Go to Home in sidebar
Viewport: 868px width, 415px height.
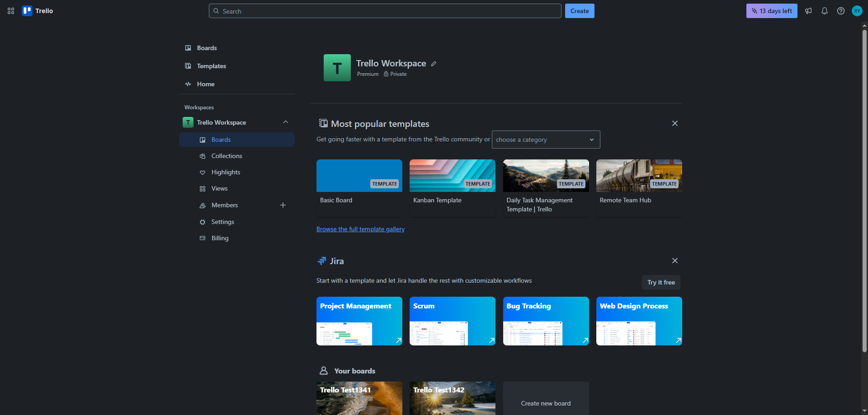[237, 84]
